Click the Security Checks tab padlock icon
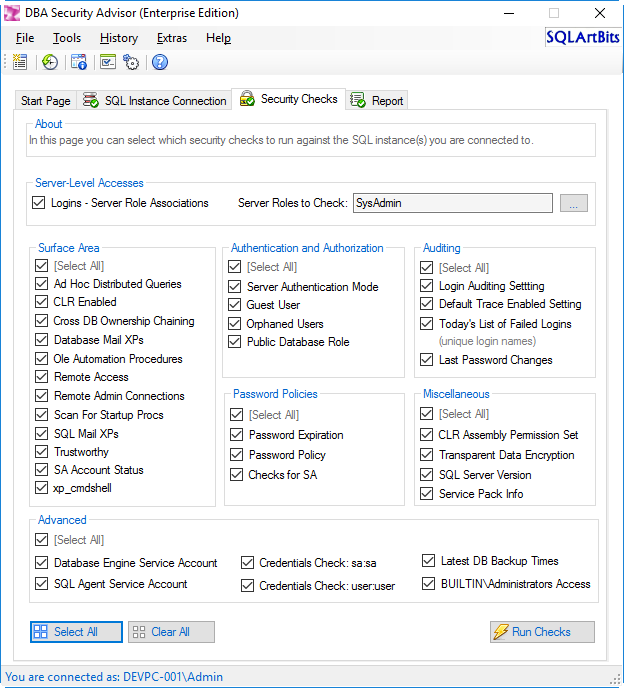This screenshot has height=688, width=624. (247, 99)
